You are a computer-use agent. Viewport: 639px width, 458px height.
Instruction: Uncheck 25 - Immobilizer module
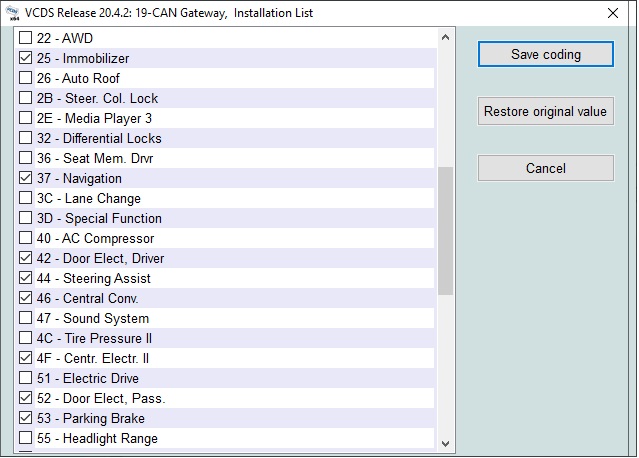(x=25, y=58)
